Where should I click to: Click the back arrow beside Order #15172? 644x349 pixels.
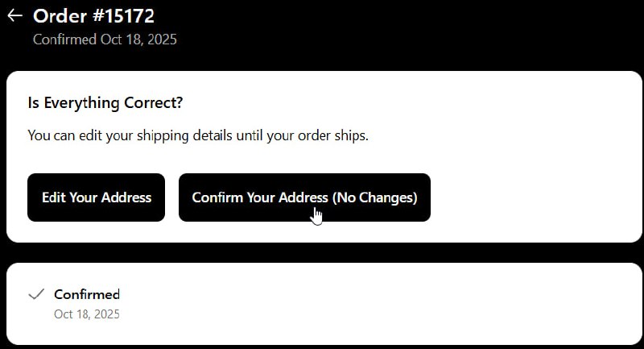[14, 16]
